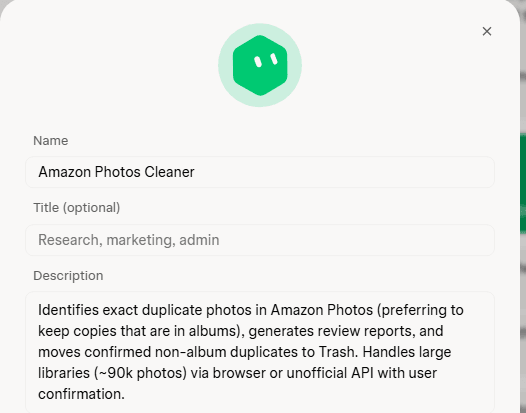Click the word marketing in Title placeholder
This screenshot has width=526, height=413.
141,240
